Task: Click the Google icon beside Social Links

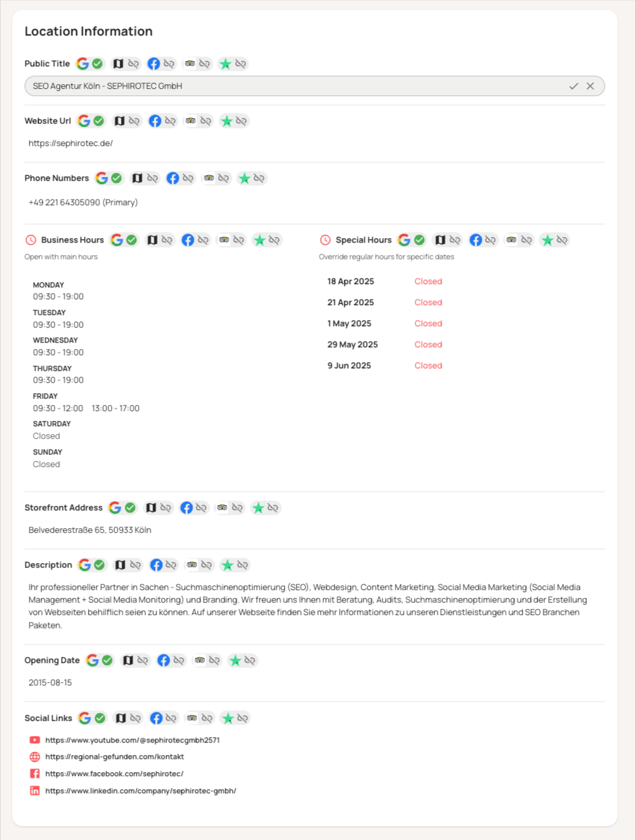Action: (85, 718)
